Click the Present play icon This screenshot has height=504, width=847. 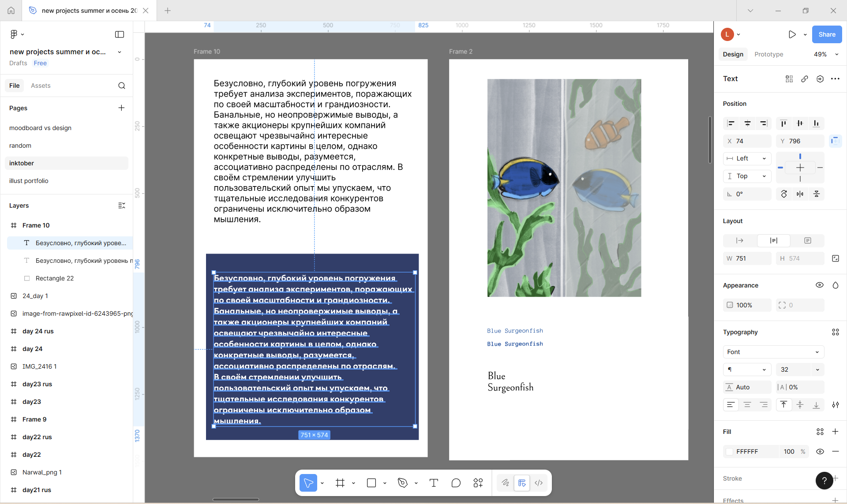pyautogui.click(x=792, y=34)
